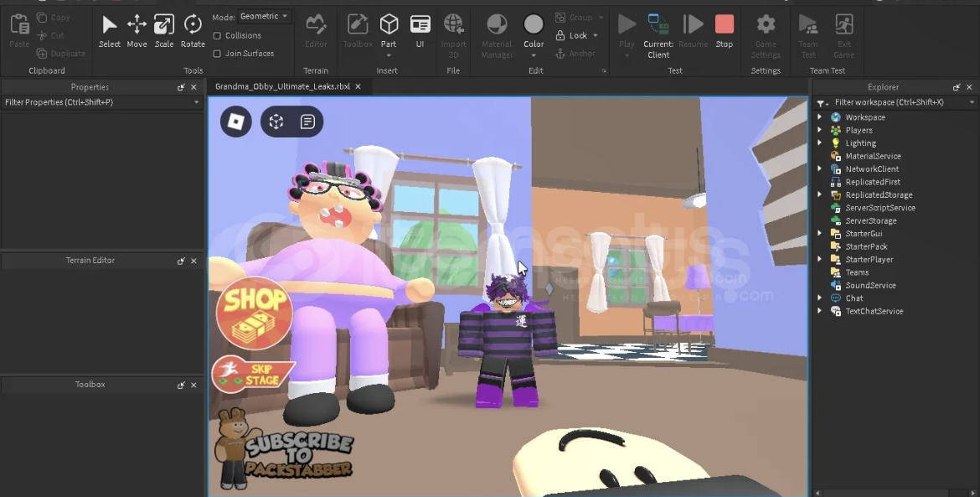Screen dimensions: 980x497
Task: Open the Play options dropdown arrow
Action: pos(627,55)
